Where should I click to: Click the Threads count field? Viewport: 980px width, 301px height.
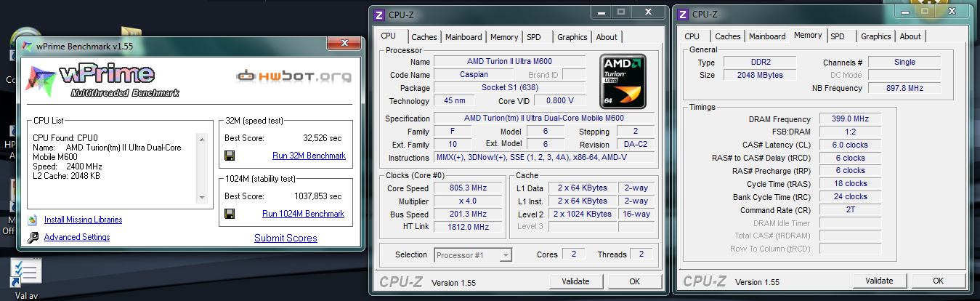click(641, 254)
